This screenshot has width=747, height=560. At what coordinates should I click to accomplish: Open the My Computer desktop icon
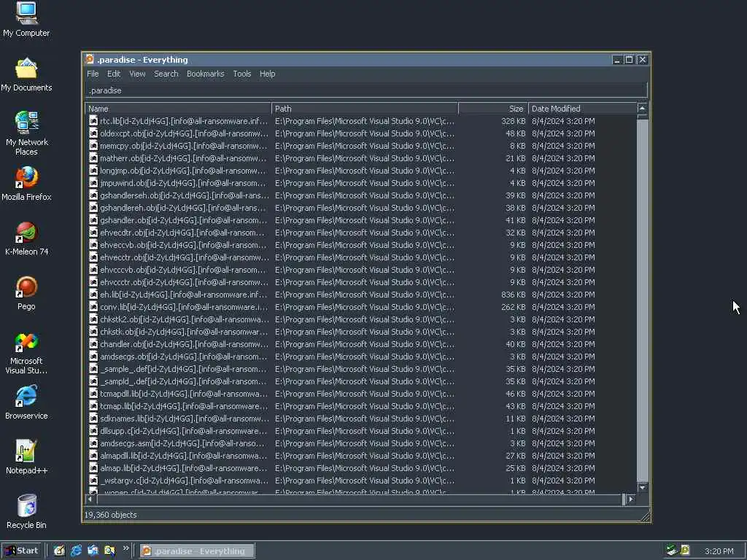pos(26,19)
